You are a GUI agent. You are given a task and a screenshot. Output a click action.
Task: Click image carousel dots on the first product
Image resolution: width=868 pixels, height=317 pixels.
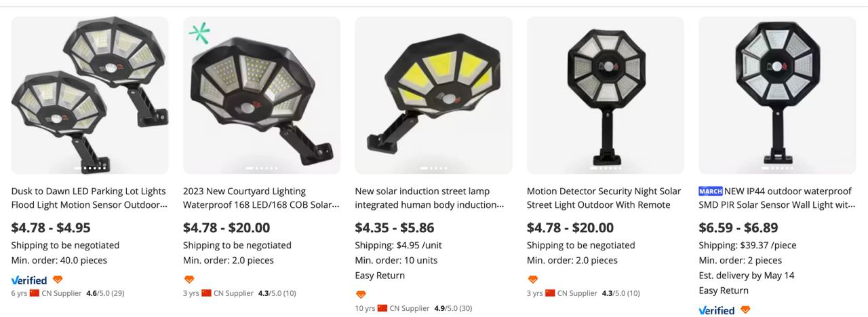point(90,168)
